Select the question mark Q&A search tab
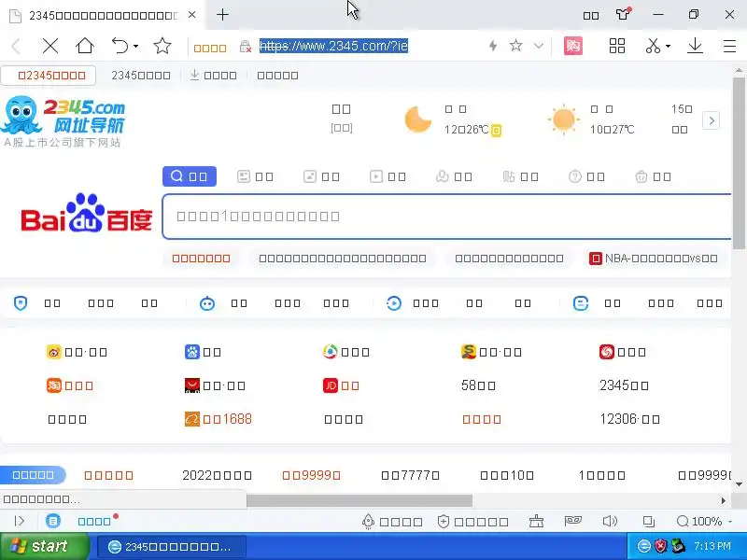Screen dimensions: 747x560 point(587,176)
